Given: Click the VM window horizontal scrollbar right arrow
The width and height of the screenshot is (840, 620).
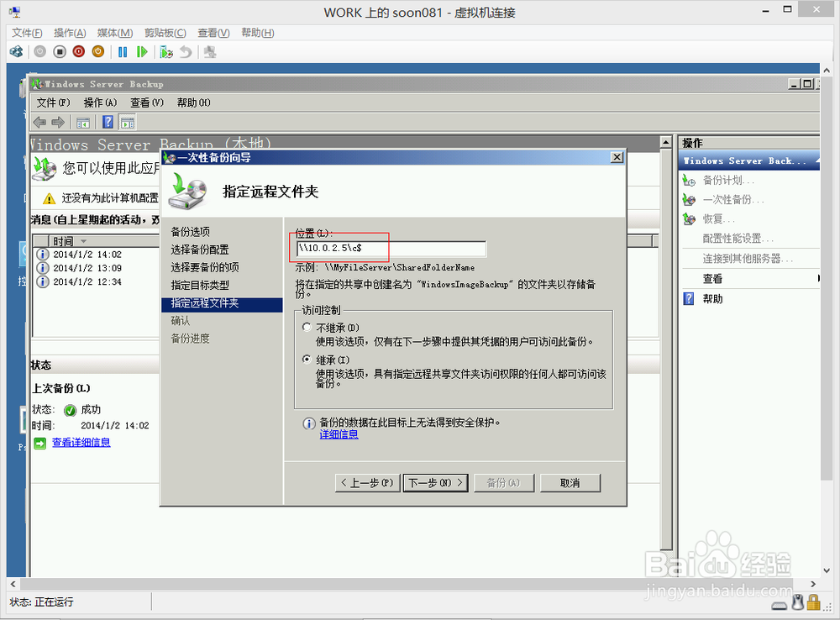Looking at the screenshot, I should tap(813, 584).
